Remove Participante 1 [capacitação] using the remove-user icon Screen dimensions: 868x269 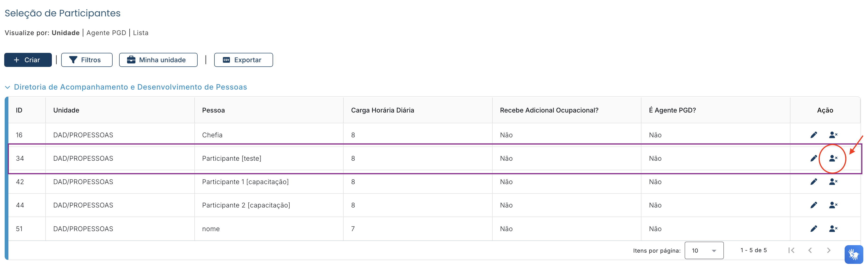click(x=833, y=182)
